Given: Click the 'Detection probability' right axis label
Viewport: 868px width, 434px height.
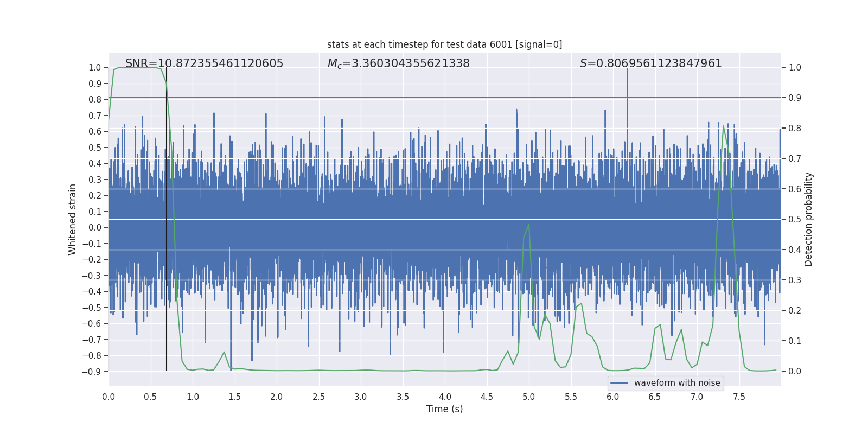Looking at the screenshot, I should [809, 219].
